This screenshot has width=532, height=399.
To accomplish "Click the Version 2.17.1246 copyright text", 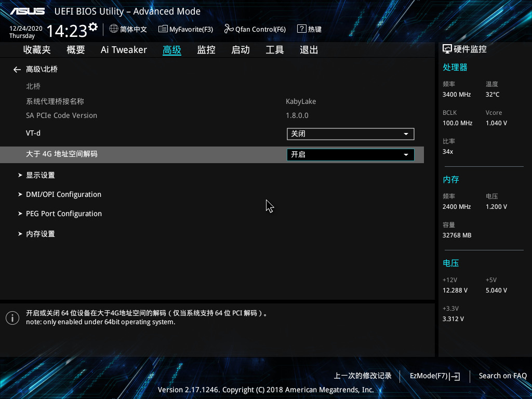I will 265,390.
